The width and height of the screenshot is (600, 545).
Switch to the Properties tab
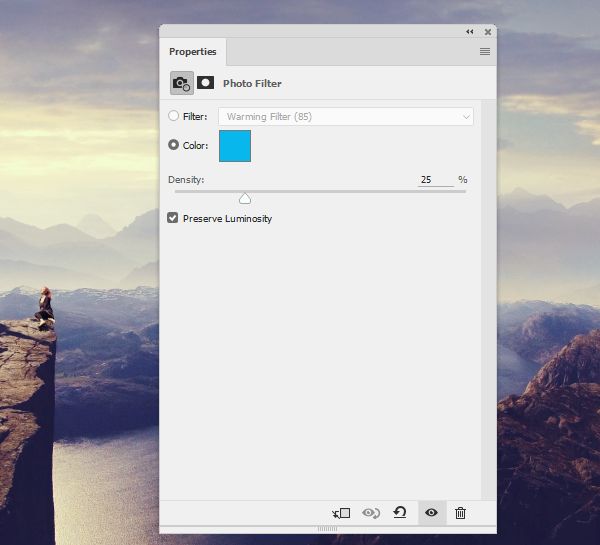click(192, 52)
